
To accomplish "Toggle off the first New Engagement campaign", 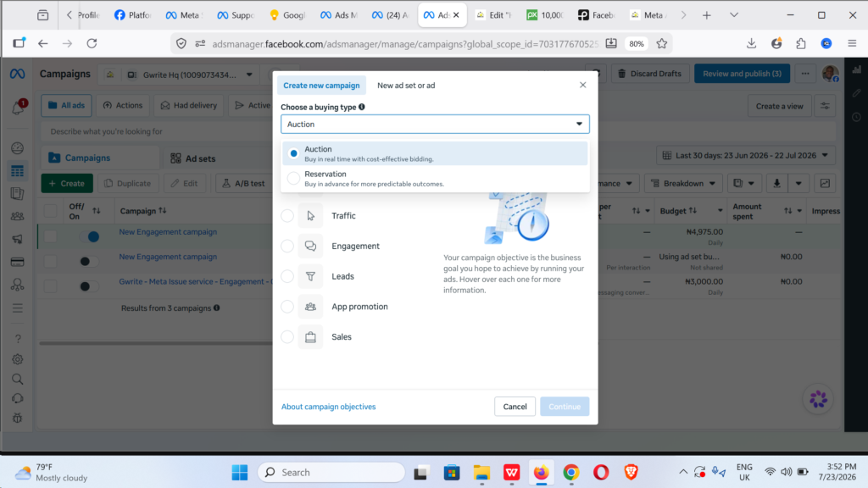I will click(88, 237).
